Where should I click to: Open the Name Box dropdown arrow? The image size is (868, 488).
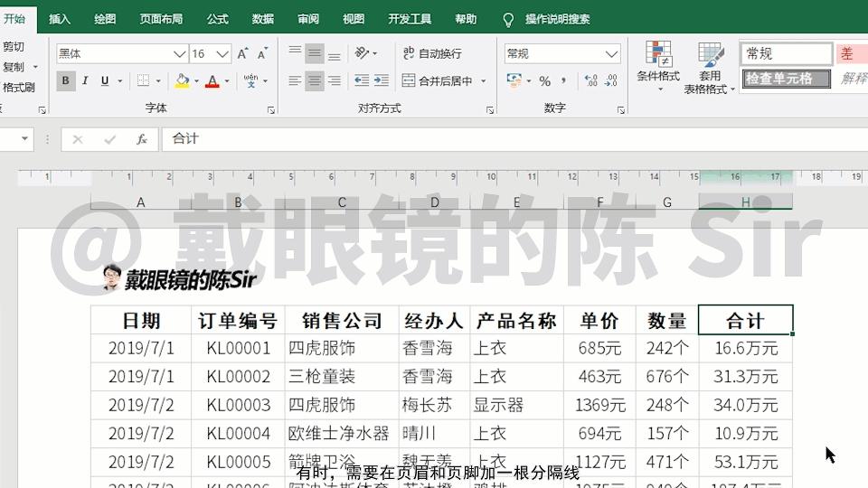(24, 138)
